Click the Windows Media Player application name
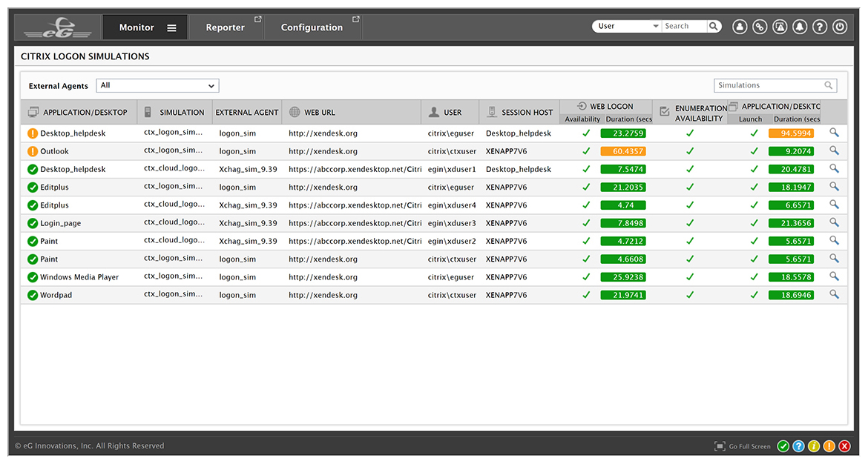Image resolution: width=868 pixels, height=464 pixels. coord(79,277)
